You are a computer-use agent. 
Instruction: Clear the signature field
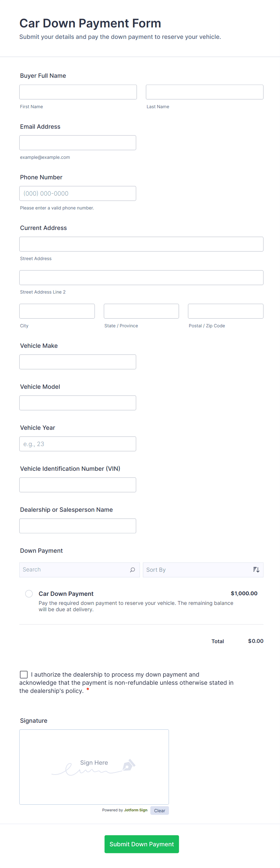(x=159, y=811)
